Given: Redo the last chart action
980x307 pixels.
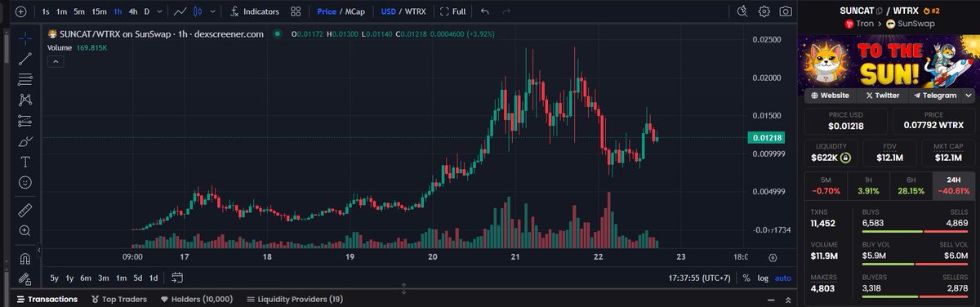Looking at the screenshot, I should 506,11.
